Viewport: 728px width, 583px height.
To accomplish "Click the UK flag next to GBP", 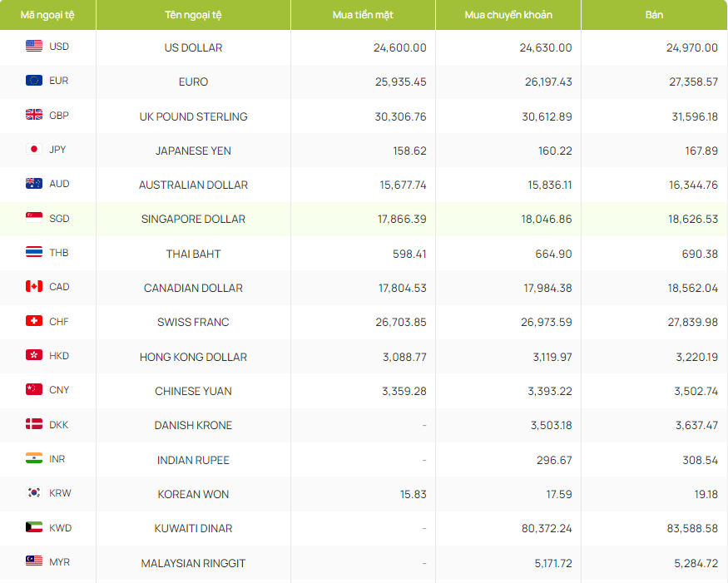I will (x=34, y=116).
